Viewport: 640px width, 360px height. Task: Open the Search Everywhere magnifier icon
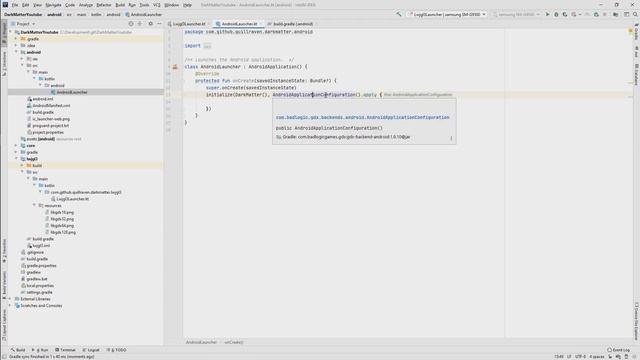click(x=635, y=14)
